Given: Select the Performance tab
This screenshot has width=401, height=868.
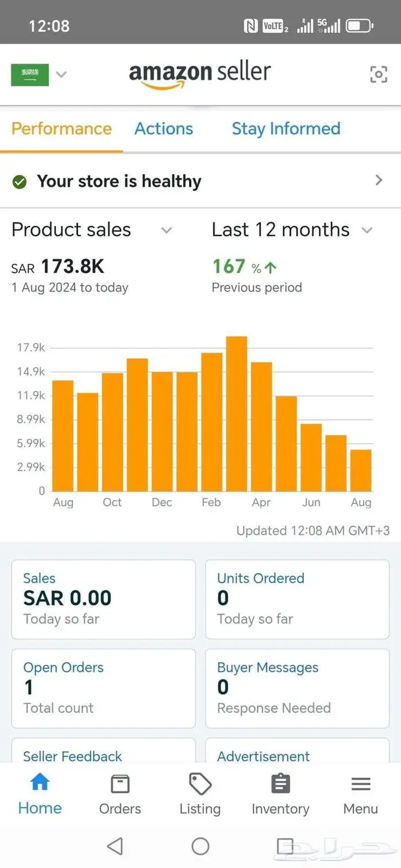Looking at the screenshot, I should pyautogui.click(x=61, y=129).
